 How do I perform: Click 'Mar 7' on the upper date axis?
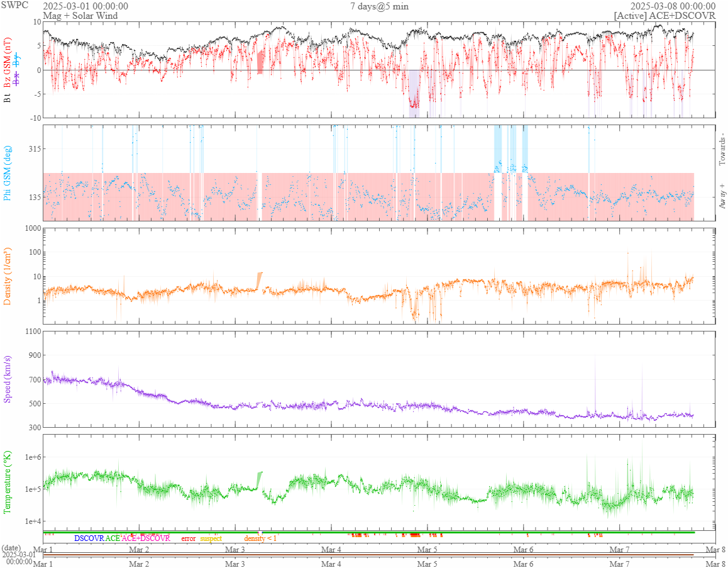click(619, 549)
